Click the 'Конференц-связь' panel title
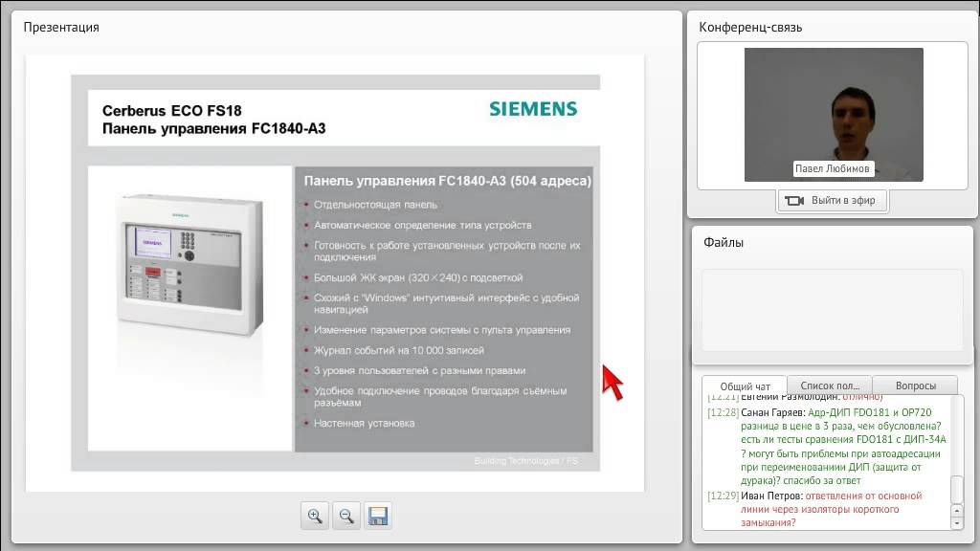 (750, 28)
